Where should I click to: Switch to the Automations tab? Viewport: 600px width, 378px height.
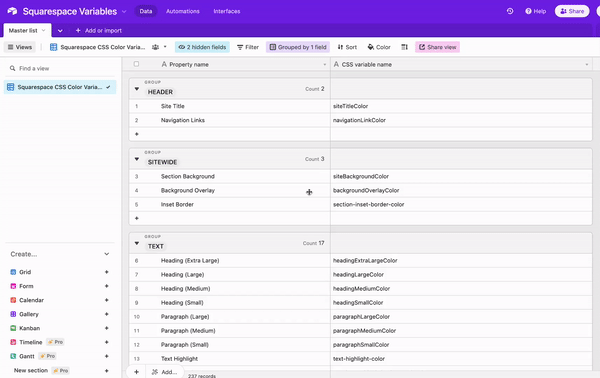tap(183, 11)
